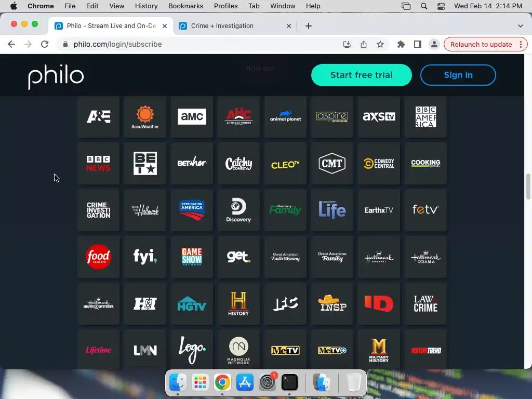Choose the BET channel logo
The height and width of the screenshot is (399, 532).
click(145, 164)
